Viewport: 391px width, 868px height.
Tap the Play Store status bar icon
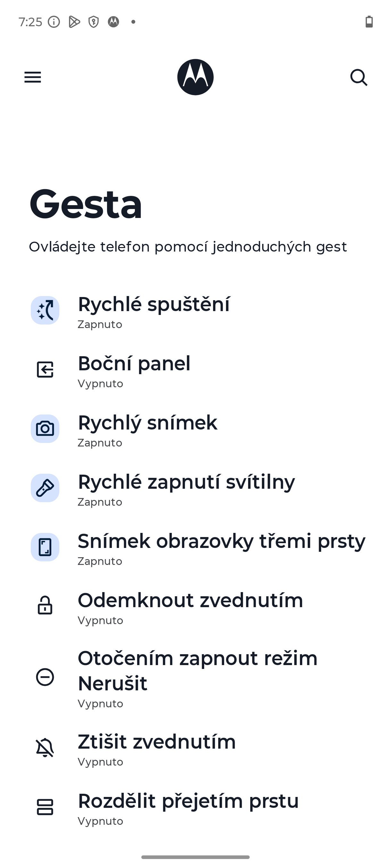(x=74, y=22)
